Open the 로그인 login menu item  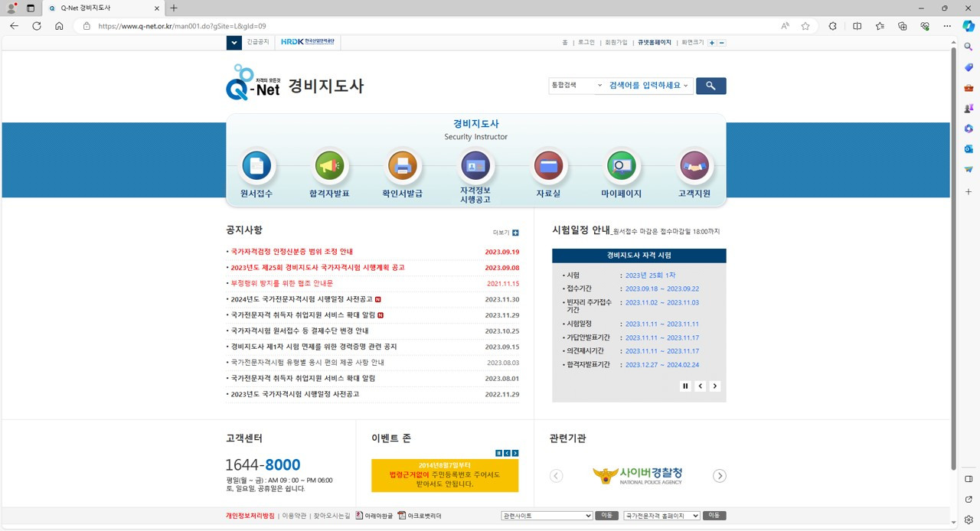pos(586,42)
